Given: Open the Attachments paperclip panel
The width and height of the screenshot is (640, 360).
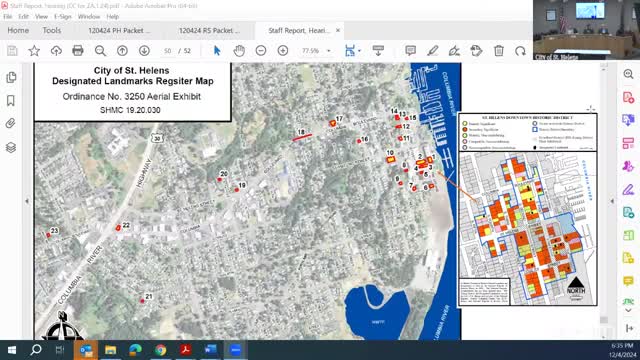Looking at the screenshot, I should (x=11, y=123).
